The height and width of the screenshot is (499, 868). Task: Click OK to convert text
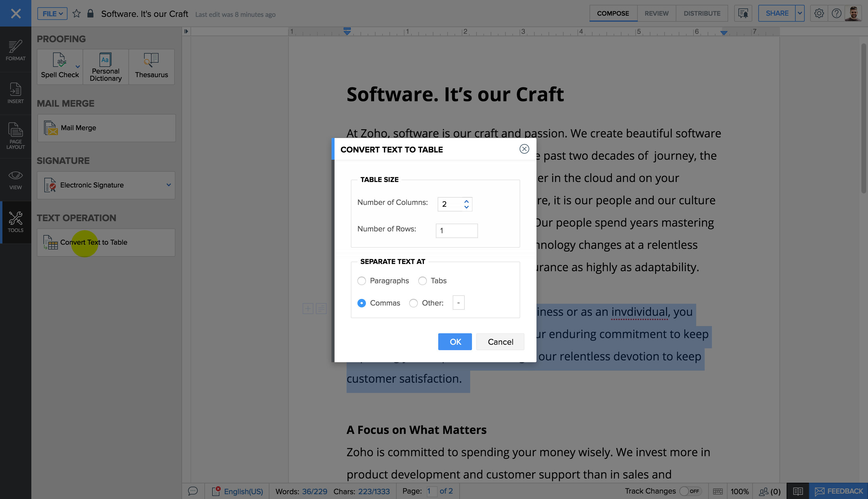[x=455, y=342]
